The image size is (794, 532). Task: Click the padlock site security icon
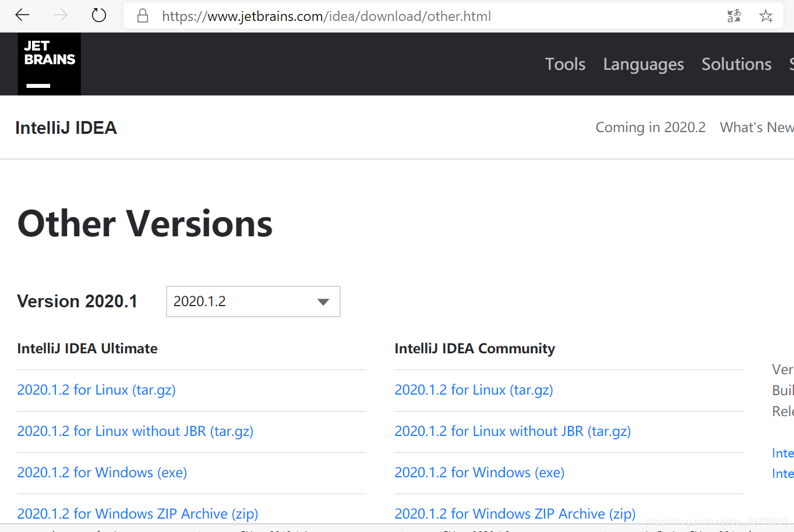click(143, 16)
